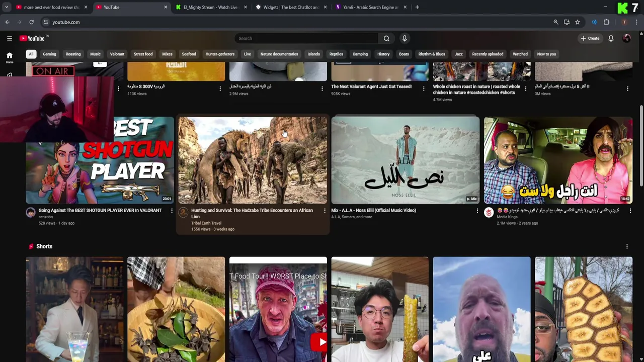Open options for Hadzabe Tribe video

point(325,211)
